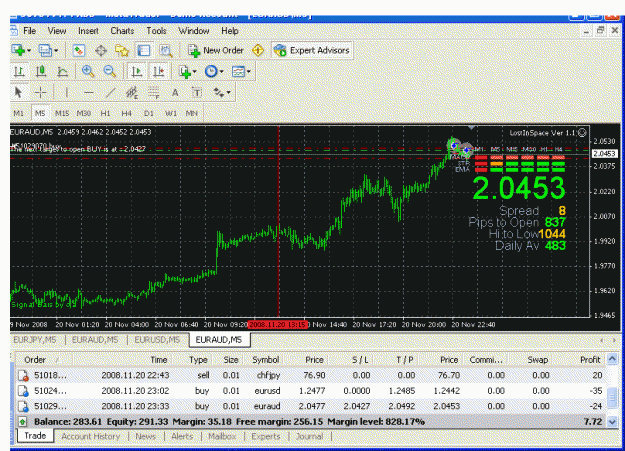The width and height of the screenshot is (625, 451).
Task: Select the trendline tool
Action: 110,93
